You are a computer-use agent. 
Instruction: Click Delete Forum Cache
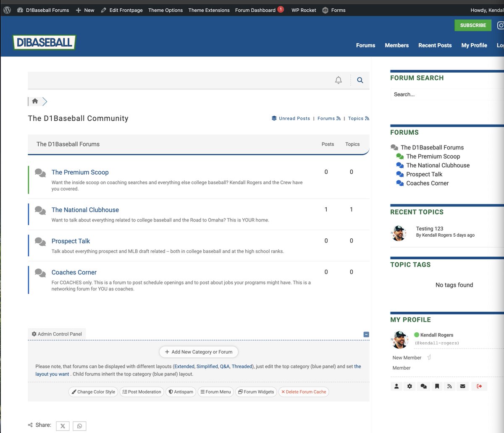tap(304, 392)
